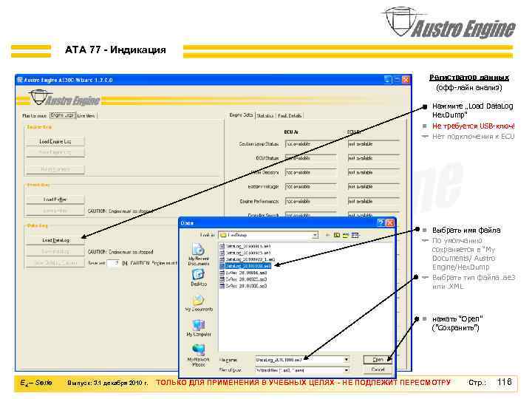Image resolution: width=532 pixels, height=399 pixels.
Task: Click the Load Eventlog button
Action: [55, 199]
